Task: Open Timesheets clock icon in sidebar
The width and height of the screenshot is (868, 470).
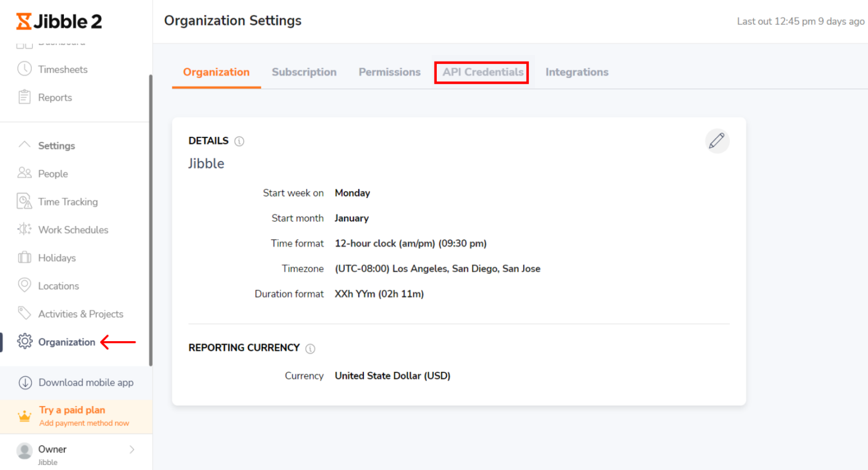Action: pos(24,69)
